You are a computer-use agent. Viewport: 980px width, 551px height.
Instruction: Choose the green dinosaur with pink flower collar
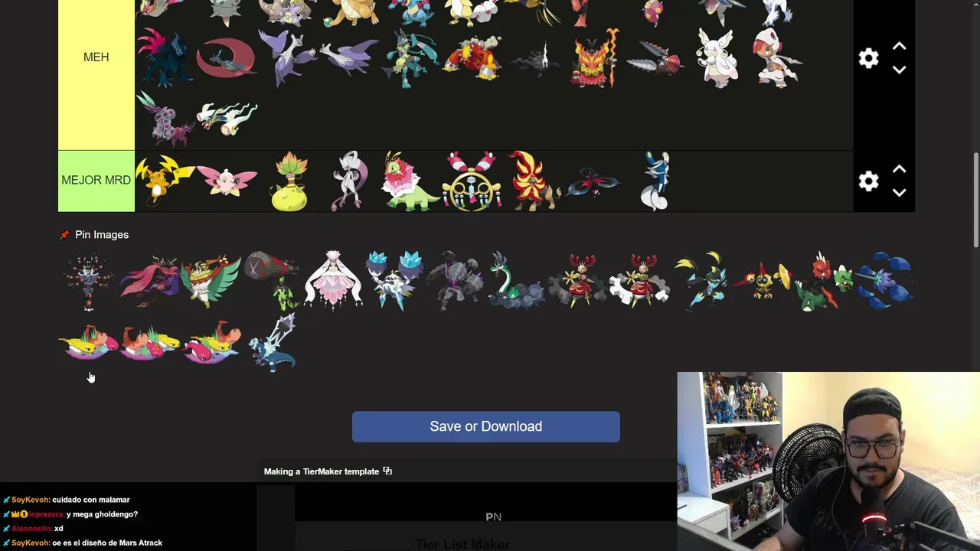(x=410, y=181)
